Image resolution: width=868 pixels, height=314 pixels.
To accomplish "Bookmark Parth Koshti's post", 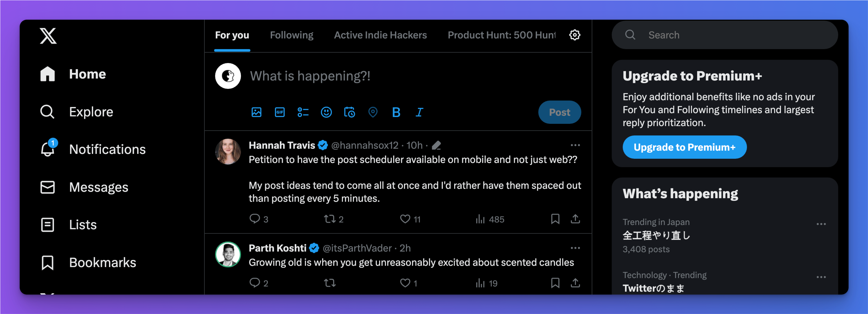I will [x=555, y=283].
